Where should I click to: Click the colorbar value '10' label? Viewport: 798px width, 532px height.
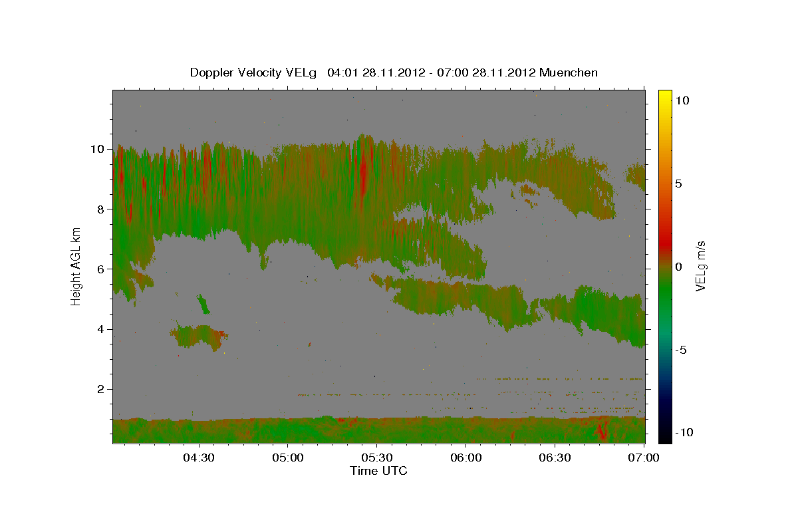tap(682, 100)
